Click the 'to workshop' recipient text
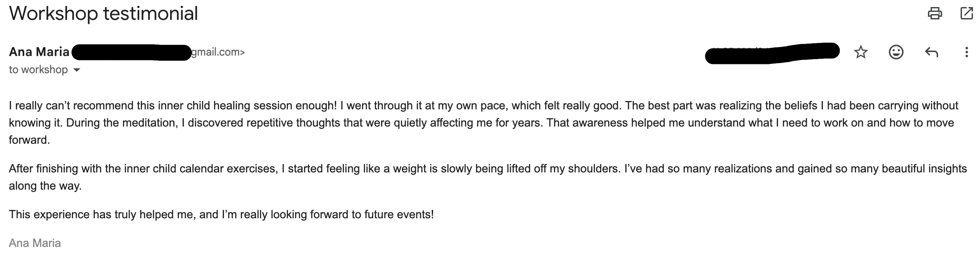This screenshot has height=269, width=980. pos(38,70)
